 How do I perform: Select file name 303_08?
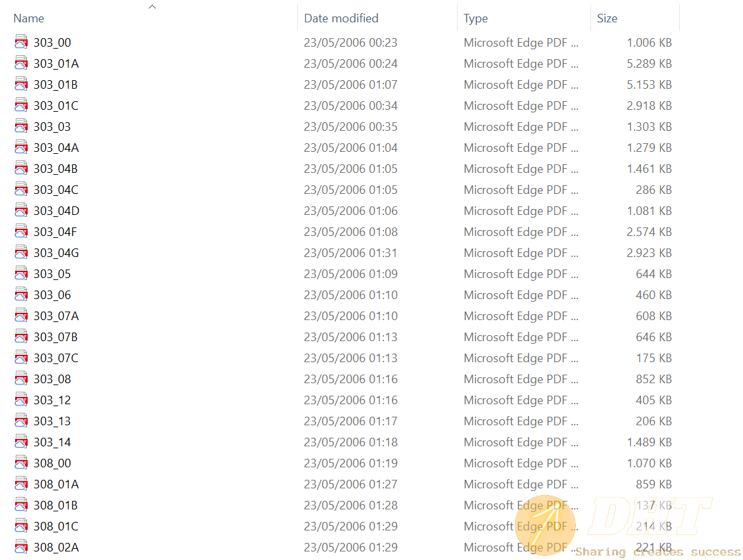[52, 379]
